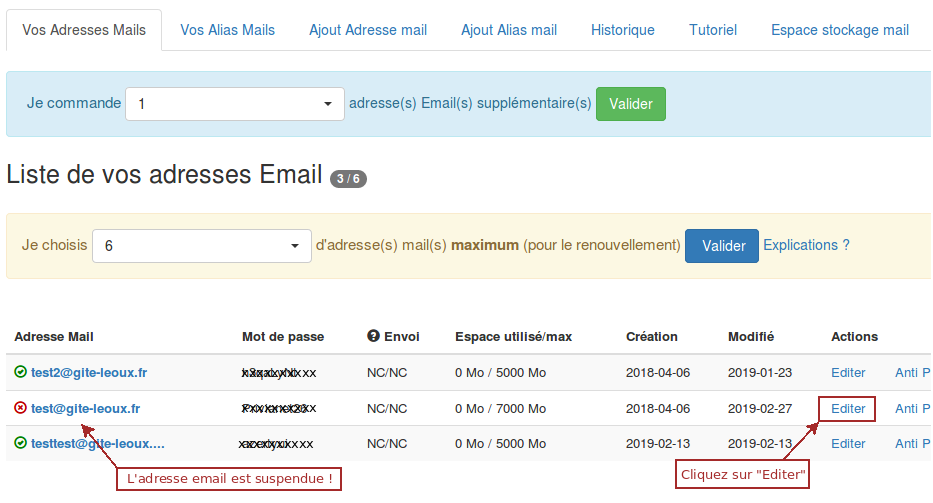Open the test2@gite-leoux.fr address link

point(89,373)
